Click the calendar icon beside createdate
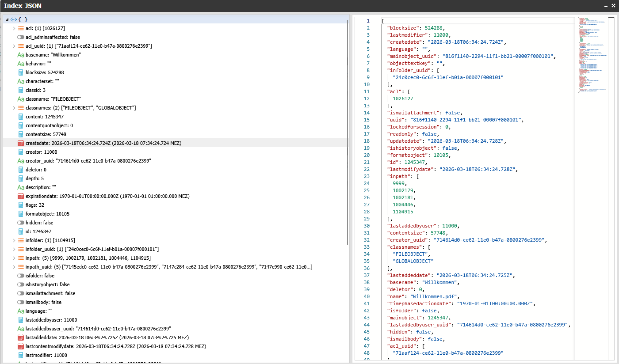 tap(20, 143)
